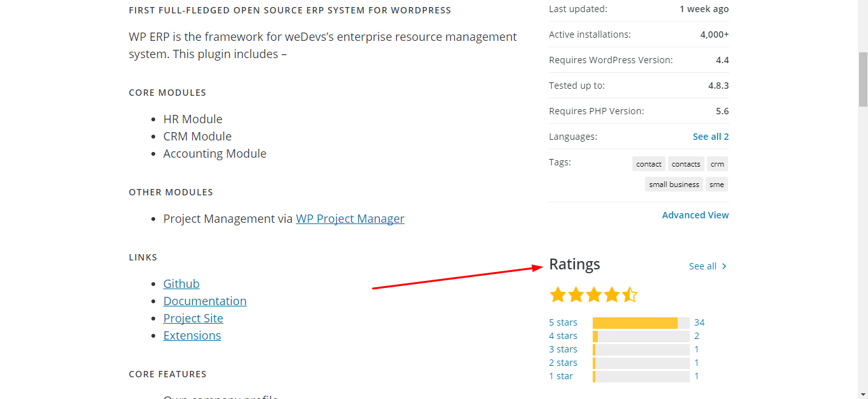Click the page vertical scrollbar thumb
Image resolution: width=868 pixels, height=399 pixels.
863,79
